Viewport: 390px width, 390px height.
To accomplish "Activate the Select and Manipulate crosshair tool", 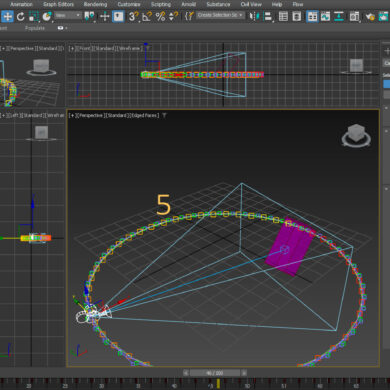I will pyautogui.click(x=105, y=16).
